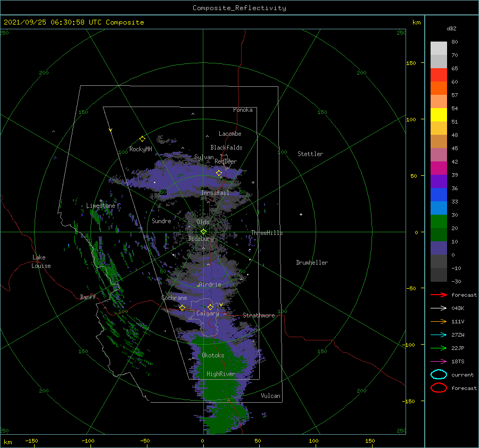Select the cyan 27ZW arrow icon
Screen dimensions: 479x448
tap(439, 335)
